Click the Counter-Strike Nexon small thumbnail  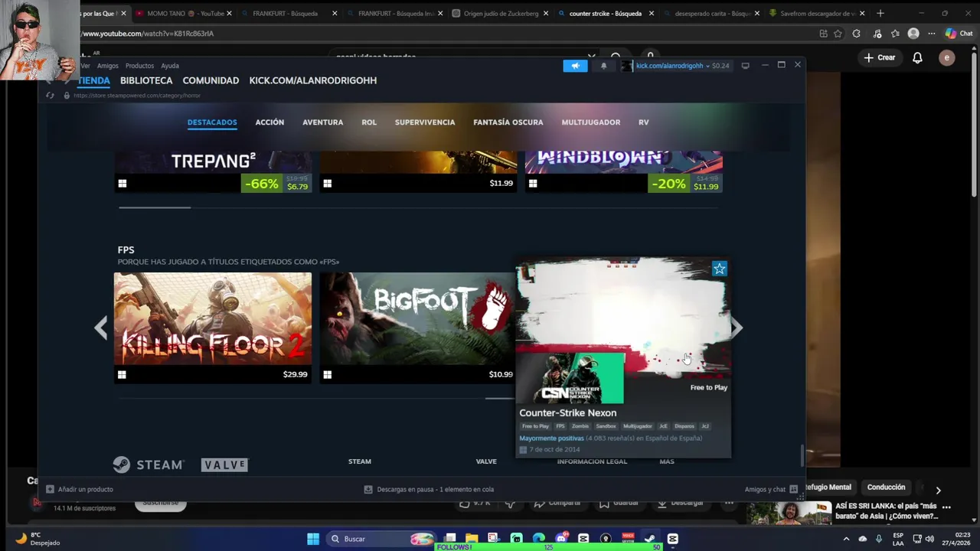click(570, 379)
